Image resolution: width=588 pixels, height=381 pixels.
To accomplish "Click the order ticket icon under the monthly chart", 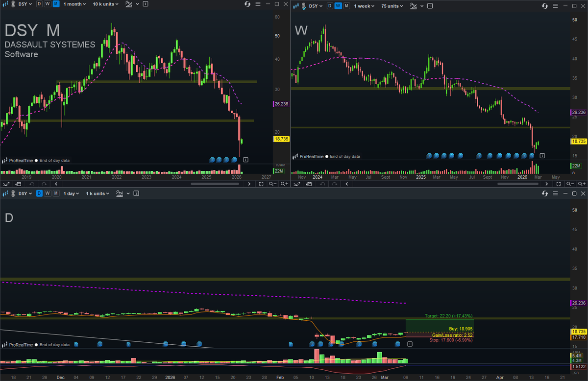I will (18, 184).
